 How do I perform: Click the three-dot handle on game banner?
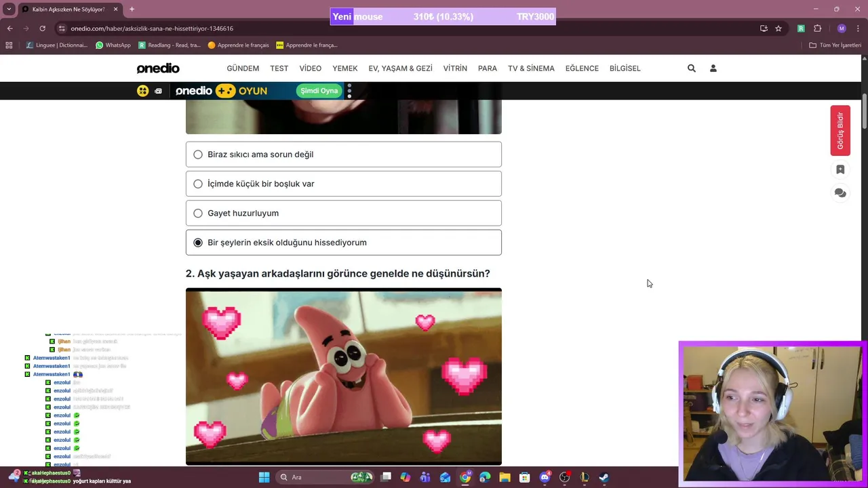point(349,91)
